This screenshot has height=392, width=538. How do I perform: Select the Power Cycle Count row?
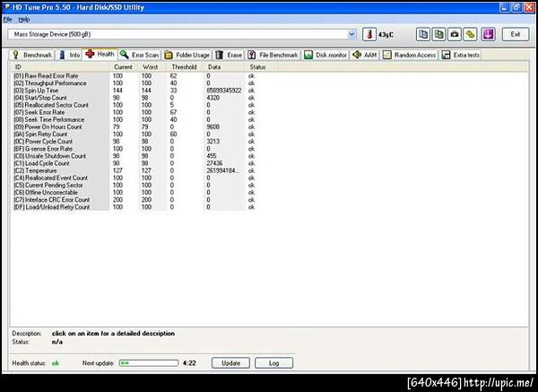(134, 142)
